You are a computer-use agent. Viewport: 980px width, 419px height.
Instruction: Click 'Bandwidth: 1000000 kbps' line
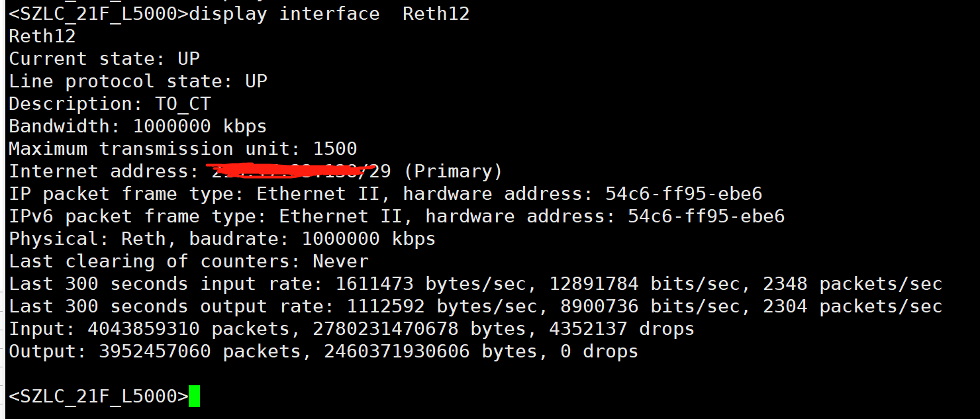point(138,126)
